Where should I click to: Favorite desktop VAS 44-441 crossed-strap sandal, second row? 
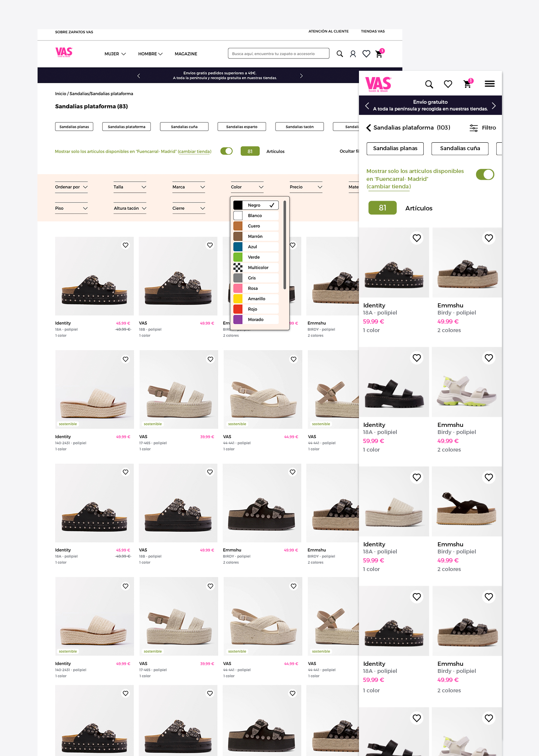tap(294, 359)
